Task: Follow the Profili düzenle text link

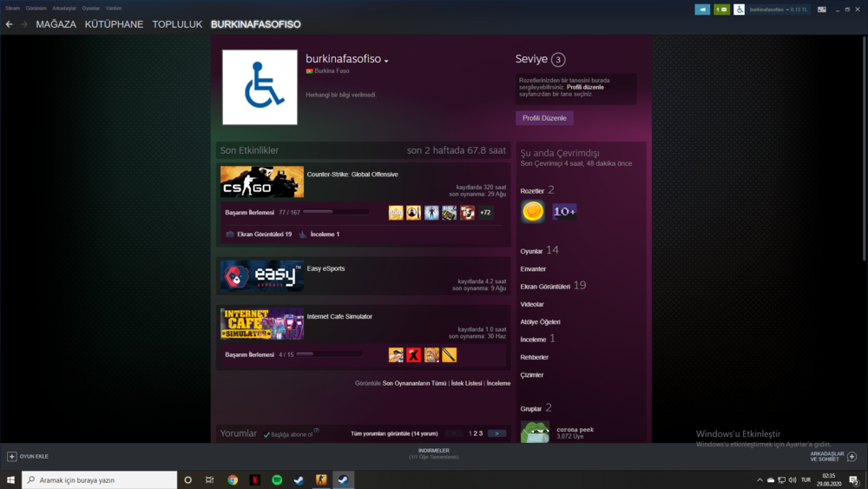Action: [585, 87]
